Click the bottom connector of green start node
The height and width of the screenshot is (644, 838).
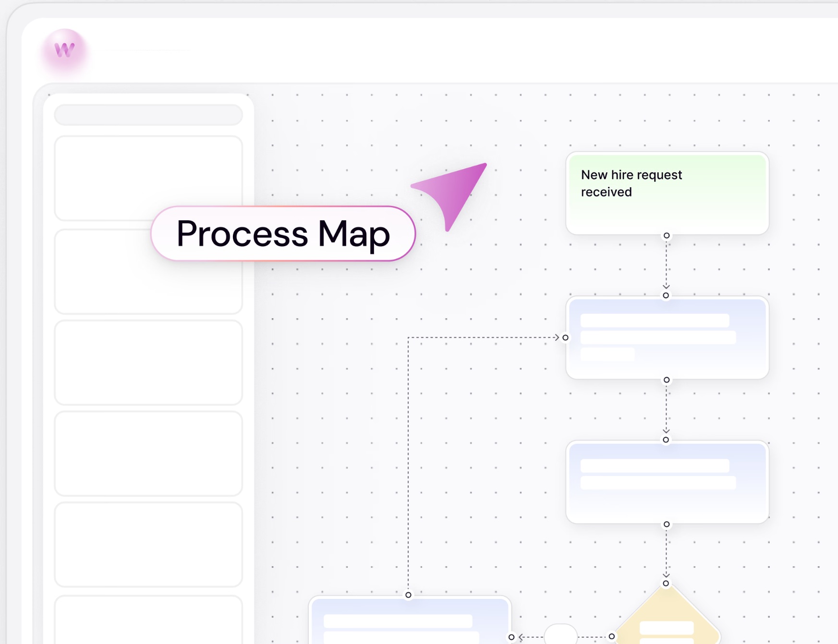(667, 236)
